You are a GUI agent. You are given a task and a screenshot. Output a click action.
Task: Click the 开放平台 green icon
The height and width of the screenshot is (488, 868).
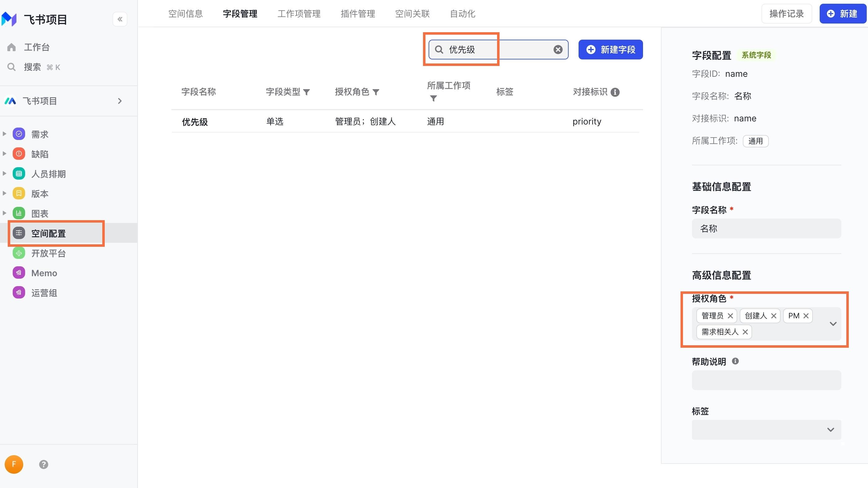pos(19,253)
